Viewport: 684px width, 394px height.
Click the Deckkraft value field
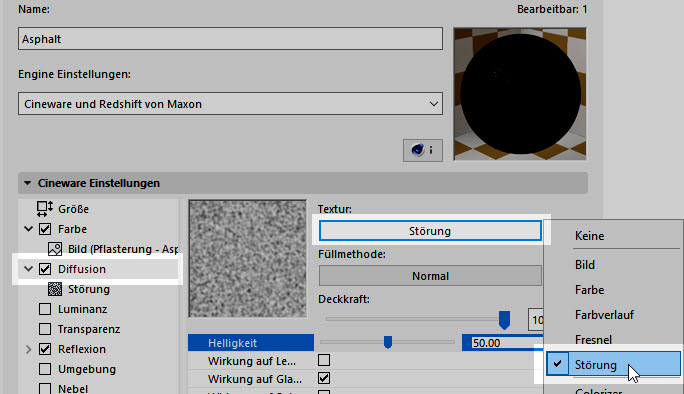536,320
